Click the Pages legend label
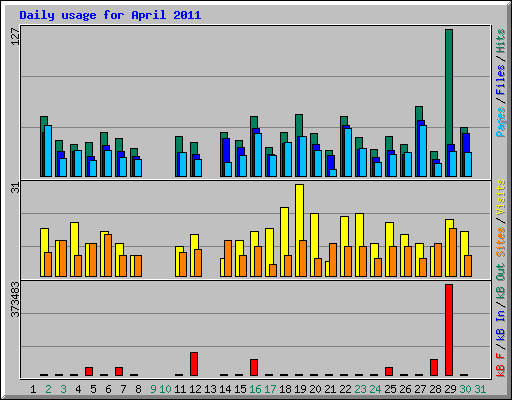512x400 pixels. click(500, 122)
